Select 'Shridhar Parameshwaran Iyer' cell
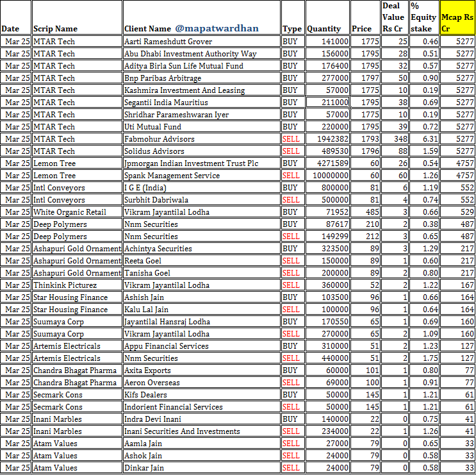 tap(202, 114)
